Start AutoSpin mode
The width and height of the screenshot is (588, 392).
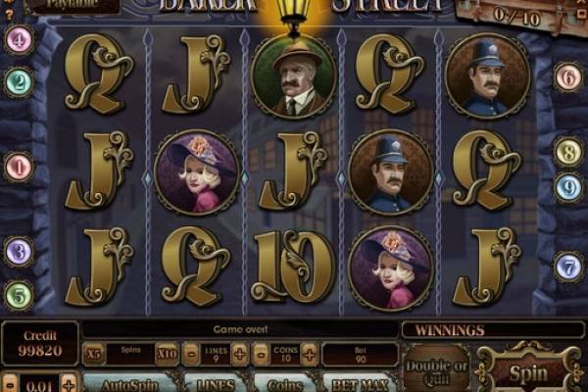tap(129, 383)
